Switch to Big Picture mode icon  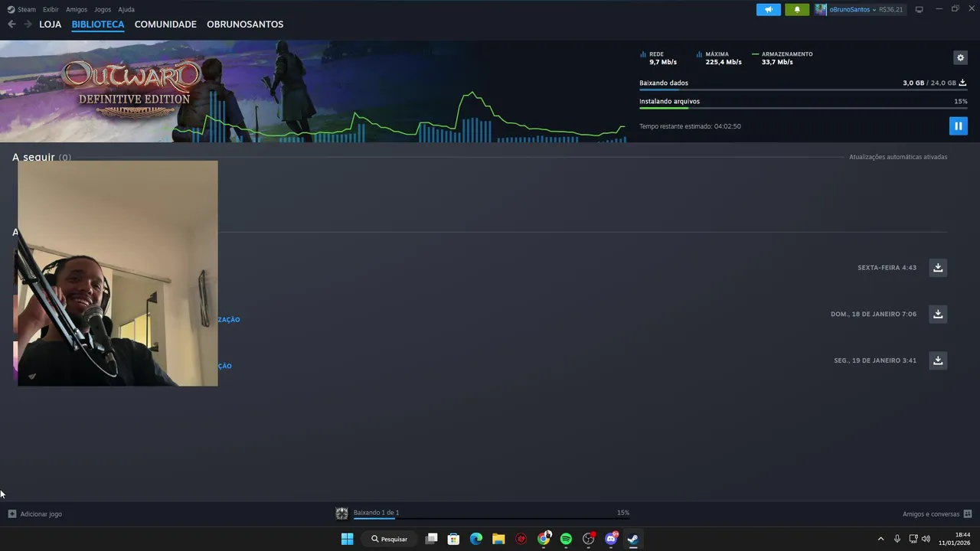coord(919,9)
